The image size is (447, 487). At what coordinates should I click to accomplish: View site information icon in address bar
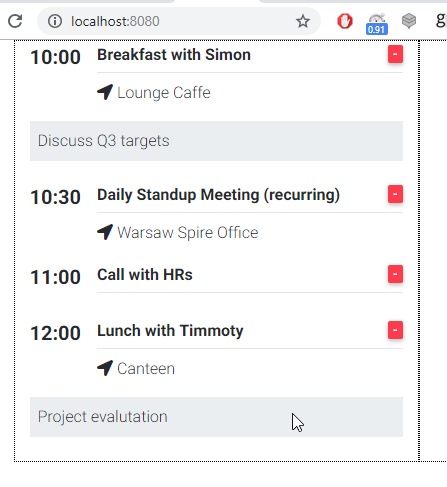55,21
